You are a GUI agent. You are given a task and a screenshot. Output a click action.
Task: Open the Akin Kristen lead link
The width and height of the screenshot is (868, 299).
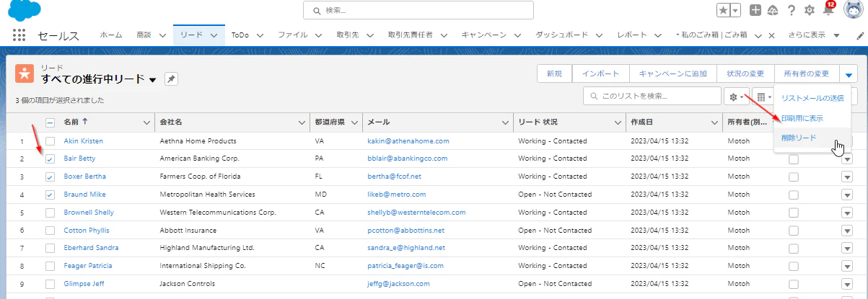[84, 141]
